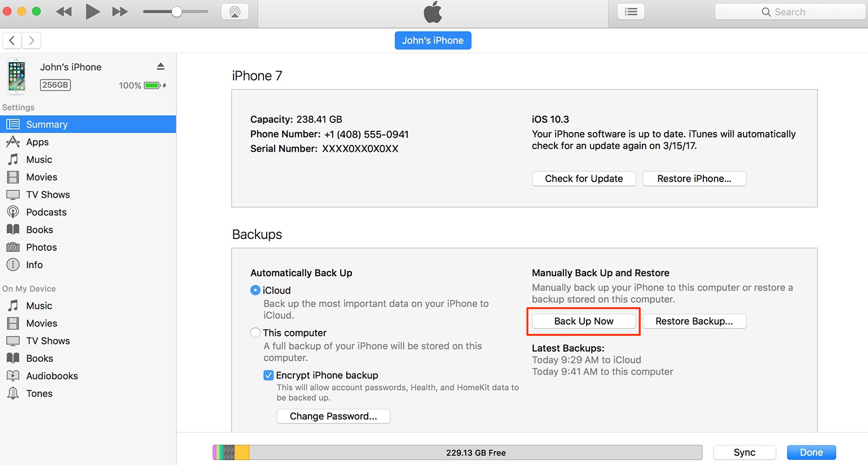Screen dimensions: 868x465
Task: Select the John's iPhone device tab
Action: tap(433, 41)
